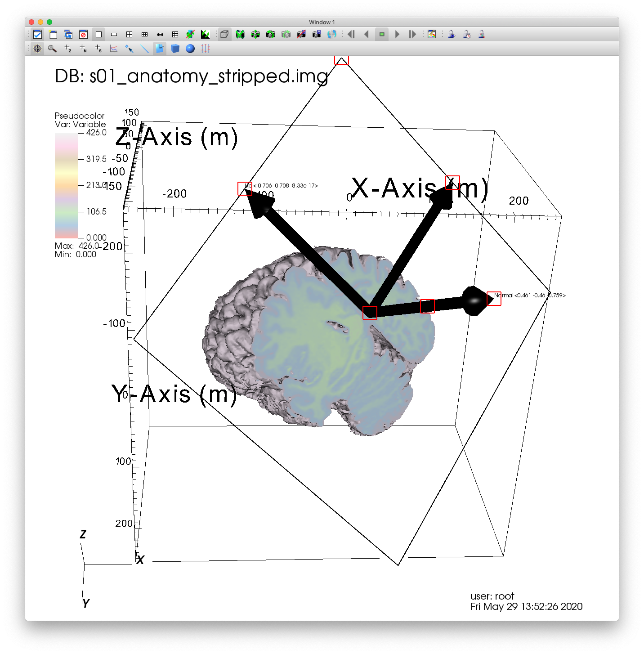Toggle the point tool
Screen dimensions: 644x654
[129, 49]
